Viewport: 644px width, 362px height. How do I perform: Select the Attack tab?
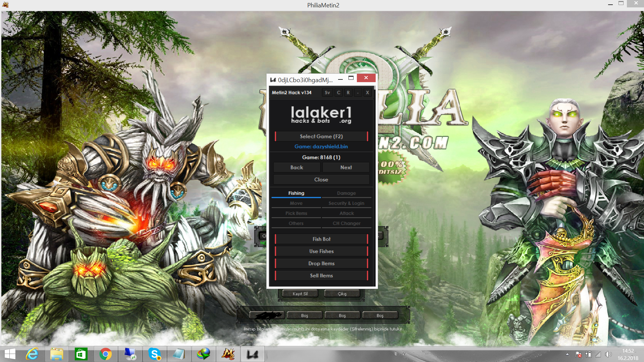pos(346,214)
